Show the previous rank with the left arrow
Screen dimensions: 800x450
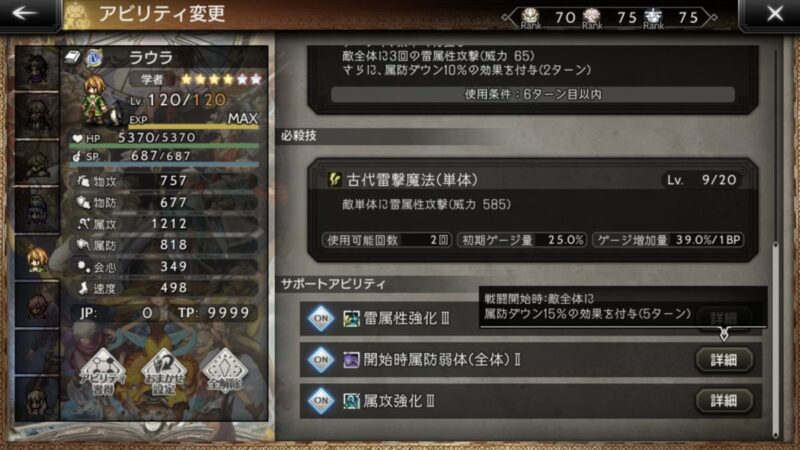508,17
